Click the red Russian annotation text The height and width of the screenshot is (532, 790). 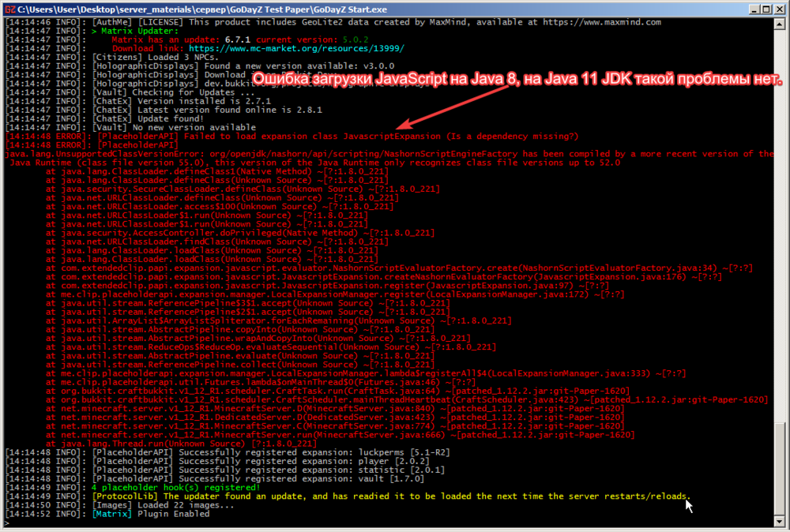point(517,79)
